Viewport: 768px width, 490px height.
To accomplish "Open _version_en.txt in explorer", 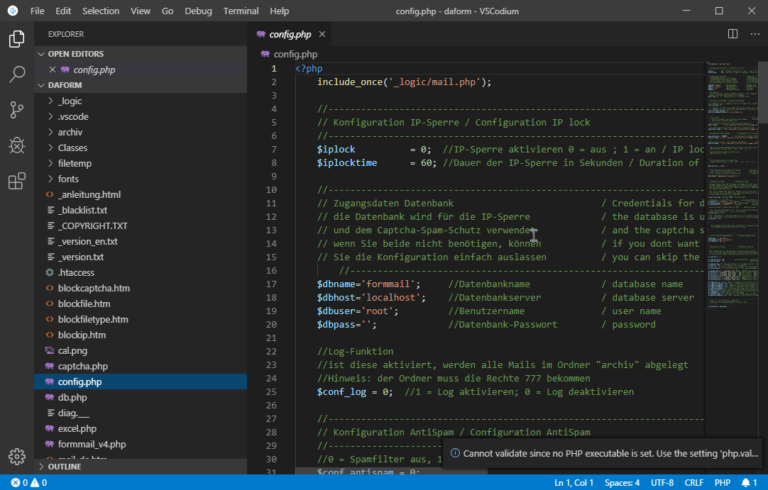I will click(x=141, y=242).
